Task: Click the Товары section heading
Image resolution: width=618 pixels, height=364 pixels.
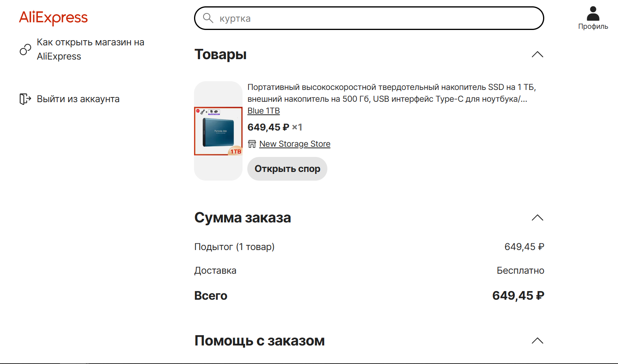Action: [220, 54]
